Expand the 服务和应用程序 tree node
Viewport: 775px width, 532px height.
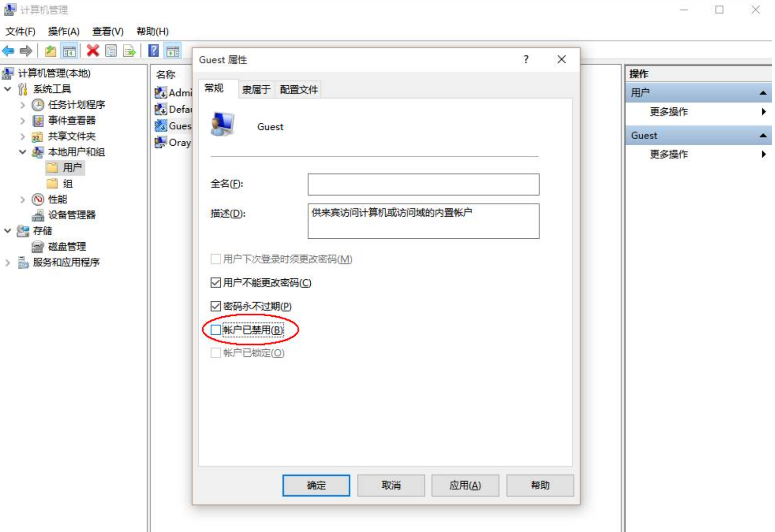[x=8, y=263]
